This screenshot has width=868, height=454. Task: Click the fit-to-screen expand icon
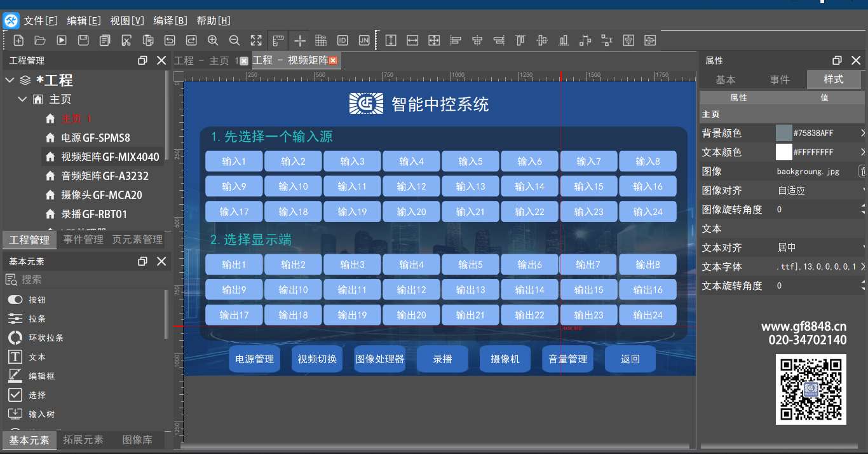point(256,41)
